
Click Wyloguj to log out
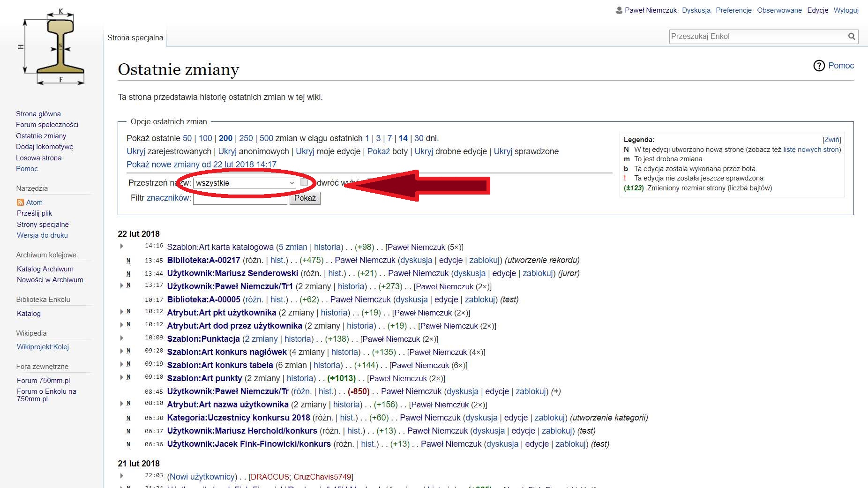pos(846,10)
